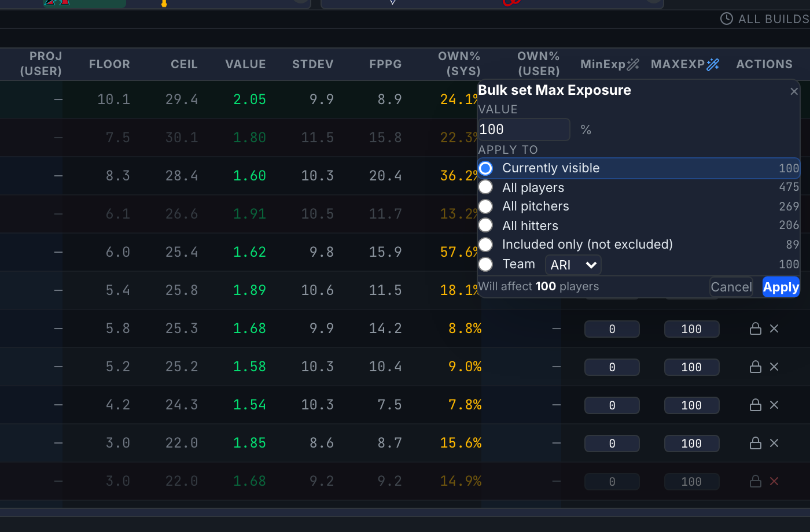Click the max exposure VALUE input field
Image resolution: width=810 pixels, height=532 pixels.
[524, 130]
